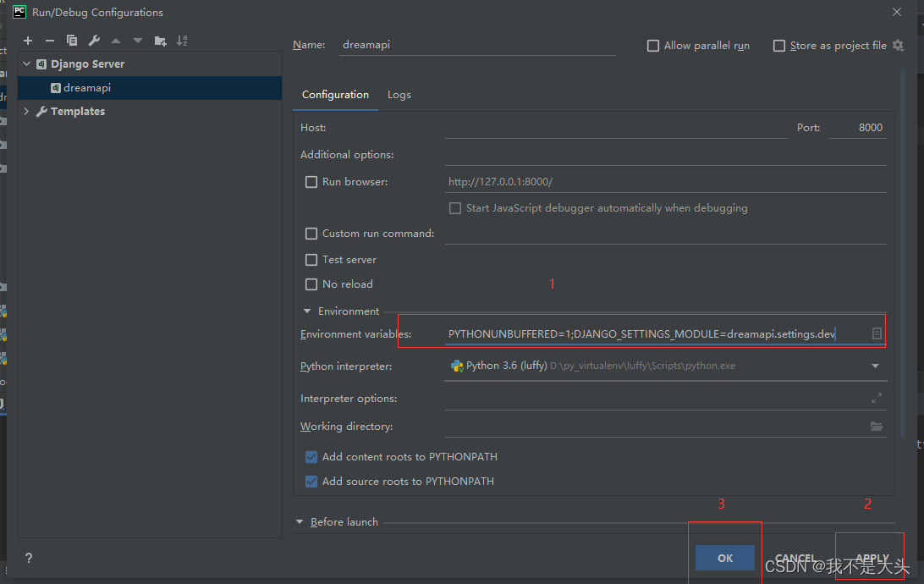Open the environment variables editor icon
Image resolution: width=924 pixels, height=584 pixels.
click(x=877, y=333)
